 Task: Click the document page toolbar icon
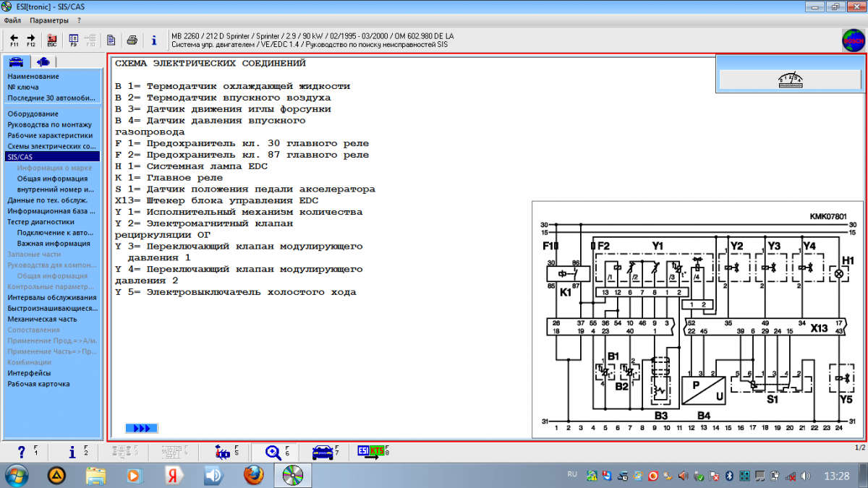pos(111,39)
